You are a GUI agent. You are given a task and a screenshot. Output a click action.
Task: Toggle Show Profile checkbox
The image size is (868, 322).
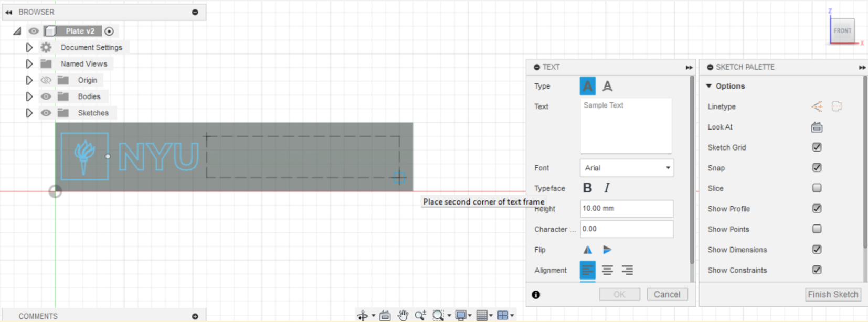point(817,208)
